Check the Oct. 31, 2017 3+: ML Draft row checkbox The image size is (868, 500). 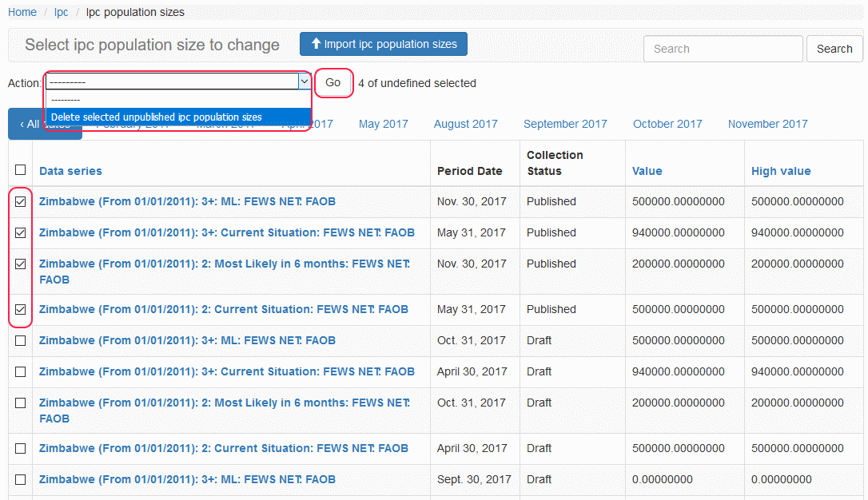pyautogui.click(x=21, y=341)
